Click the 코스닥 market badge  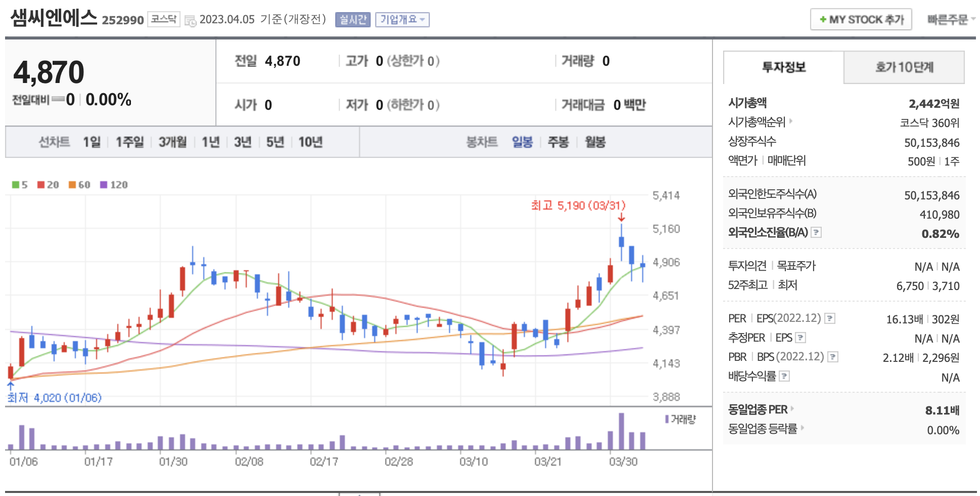coord(163,19)
